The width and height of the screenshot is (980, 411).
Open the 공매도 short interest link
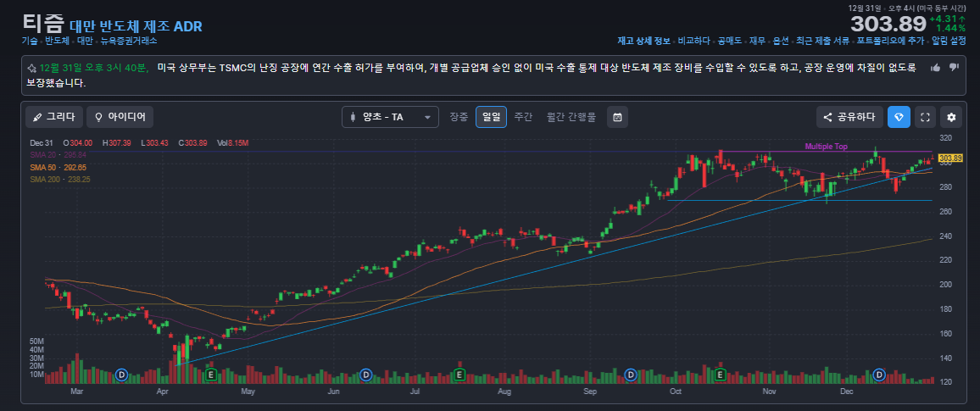coord(729,41)
